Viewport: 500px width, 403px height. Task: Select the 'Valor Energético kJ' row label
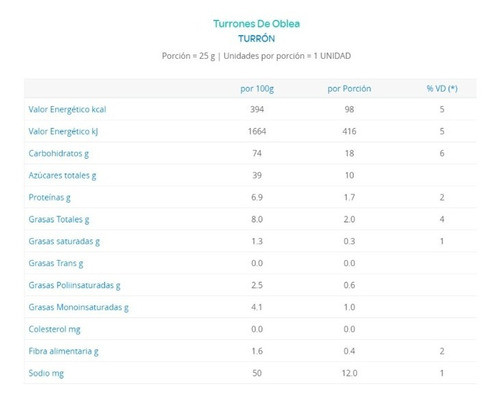coord(63,132)
